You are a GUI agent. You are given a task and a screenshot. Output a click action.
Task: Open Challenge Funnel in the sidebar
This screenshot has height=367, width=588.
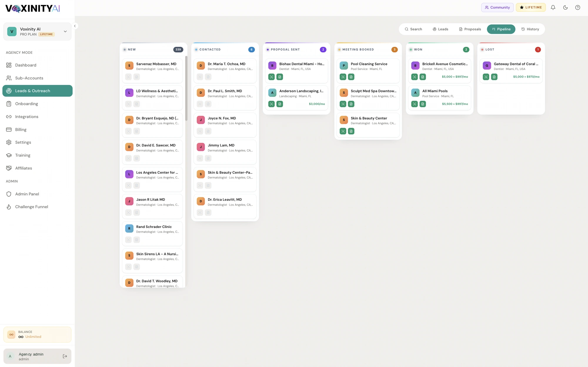(x=37, y=207)
